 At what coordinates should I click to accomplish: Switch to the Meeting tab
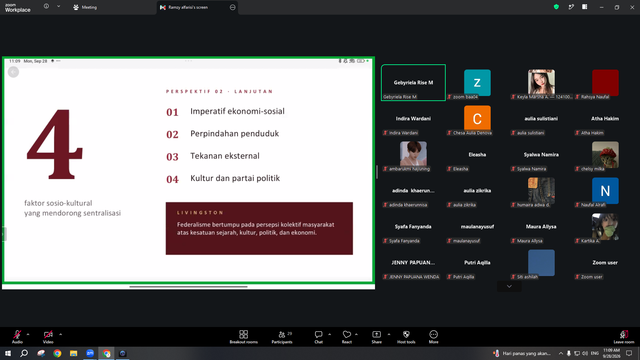coord(85,7)
